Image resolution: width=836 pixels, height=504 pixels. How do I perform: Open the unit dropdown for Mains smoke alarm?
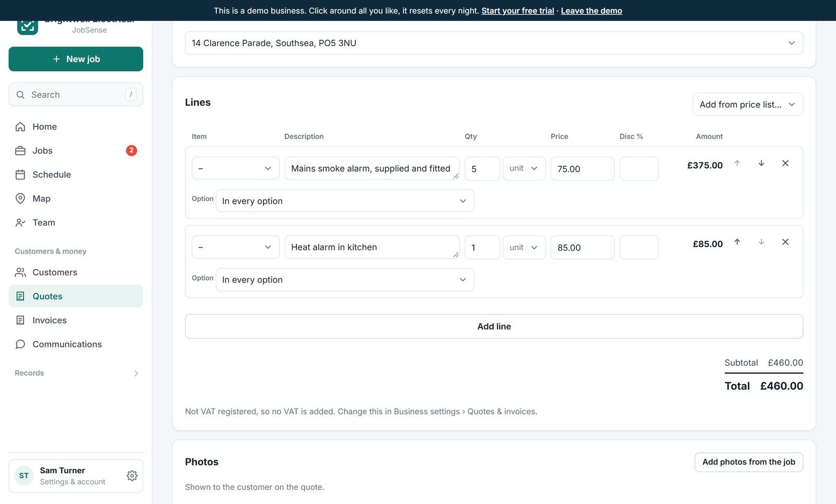(x=524, y=169)
